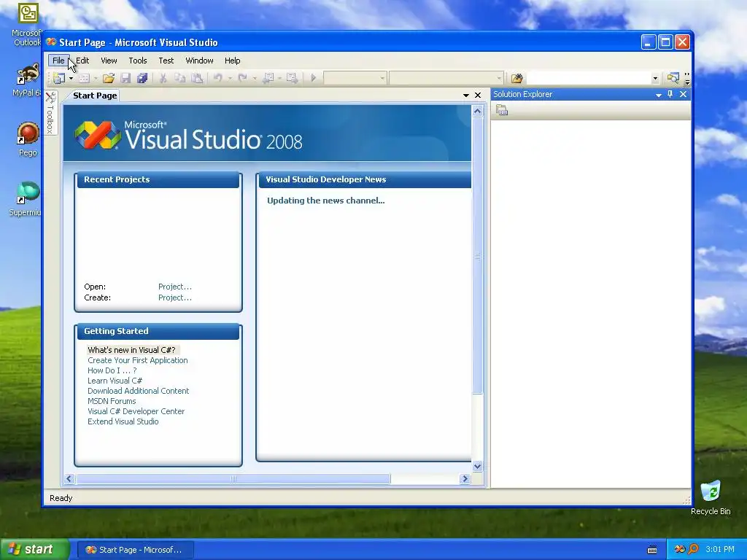Open the Solution Configurations combo box
This screenshot has width=747, height=560.
point(355,78)
